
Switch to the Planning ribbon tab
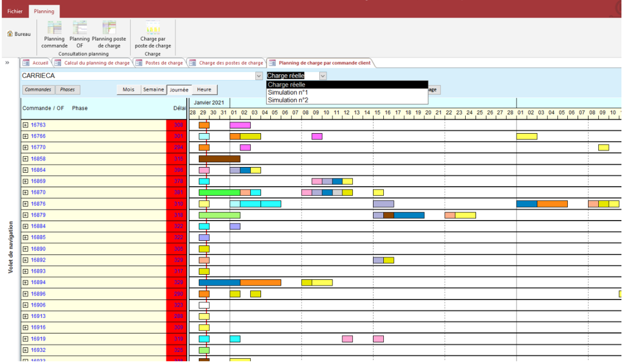click(44, 10)
